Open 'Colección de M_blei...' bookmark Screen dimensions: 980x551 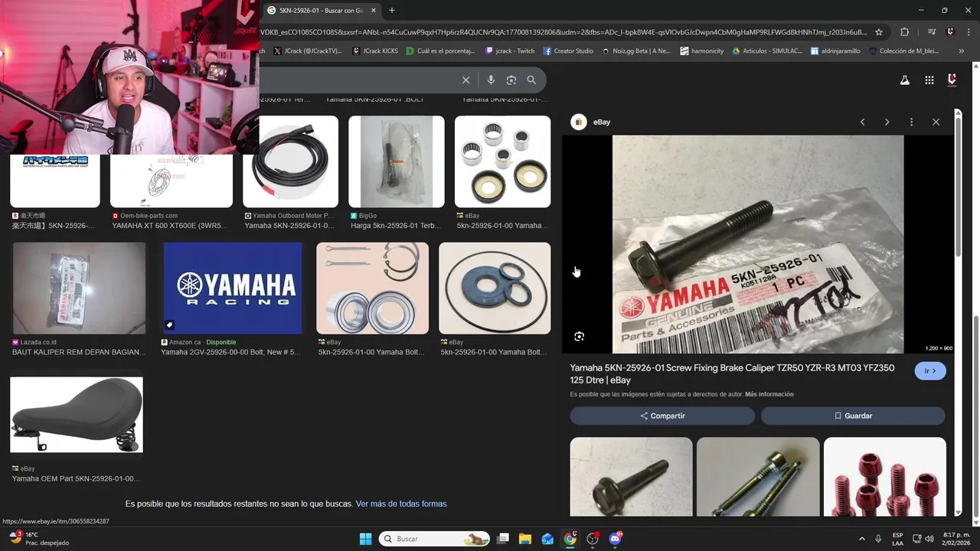point(903,51)
